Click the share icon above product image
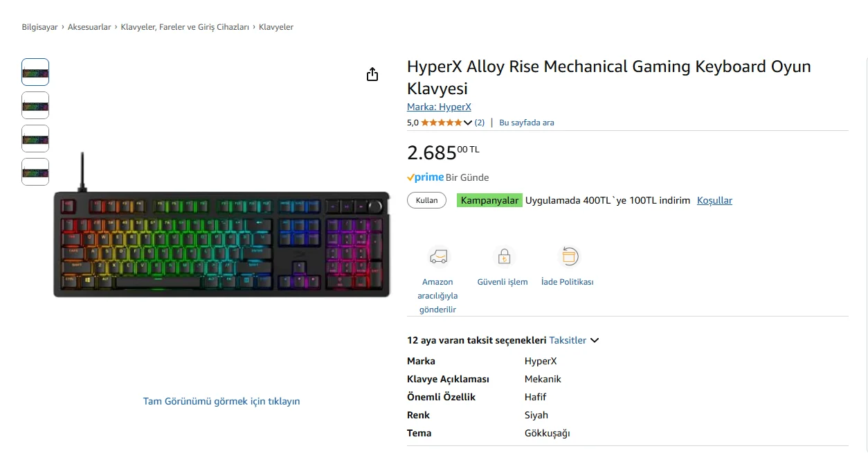This screenshot has height=453, width=868. pos(372,75)
